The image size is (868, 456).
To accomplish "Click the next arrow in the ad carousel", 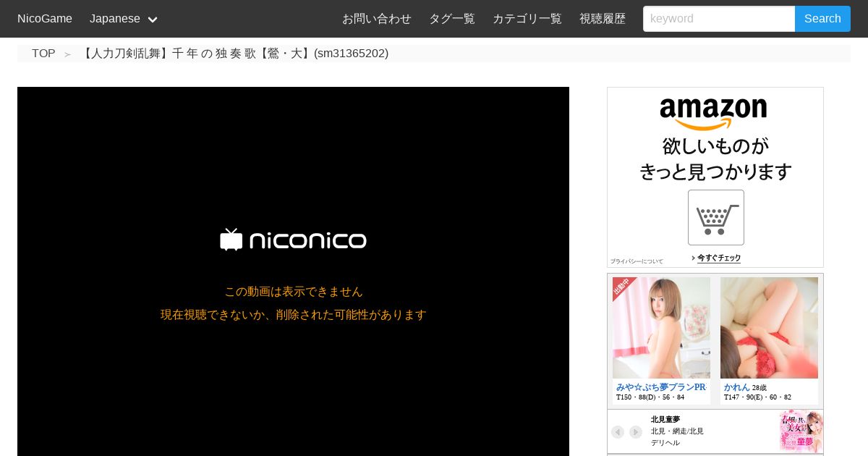I will coord(636,432).
